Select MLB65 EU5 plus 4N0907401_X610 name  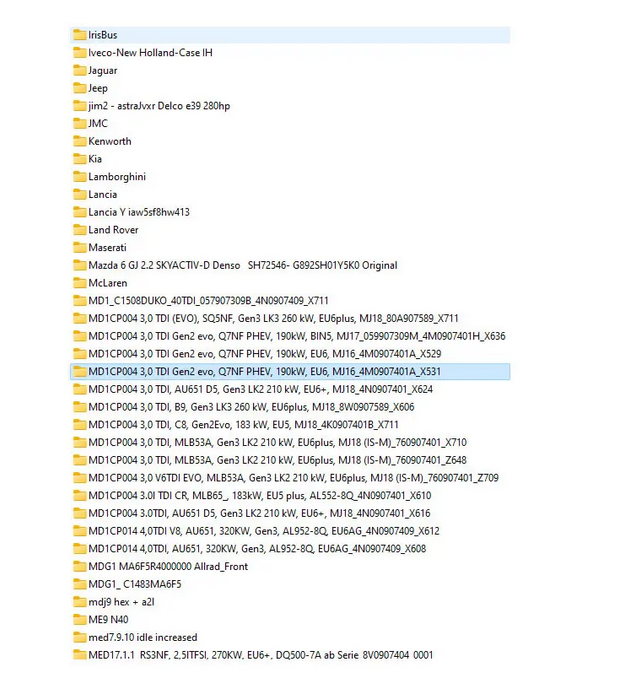coord(260,496)
